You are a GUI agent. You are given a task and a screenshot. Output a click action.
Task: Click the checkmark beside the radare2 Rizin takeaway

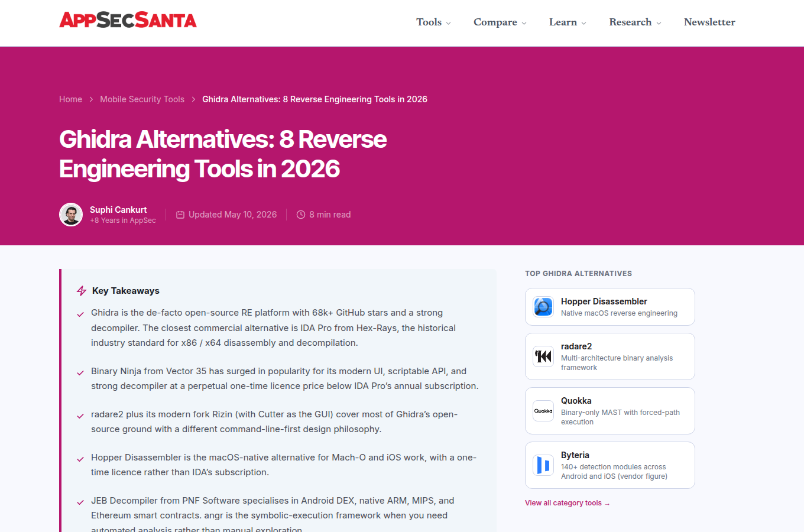pos(80,416)
